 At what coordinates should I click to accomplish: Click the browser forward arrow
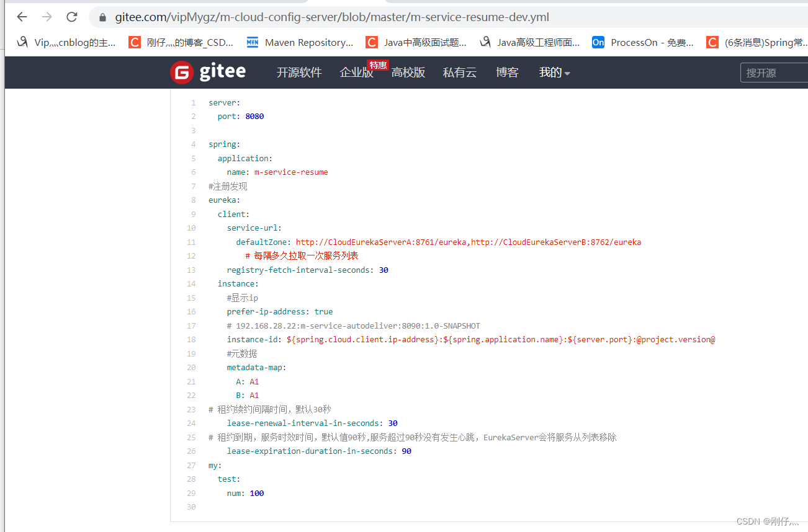(x=47, y=17)
